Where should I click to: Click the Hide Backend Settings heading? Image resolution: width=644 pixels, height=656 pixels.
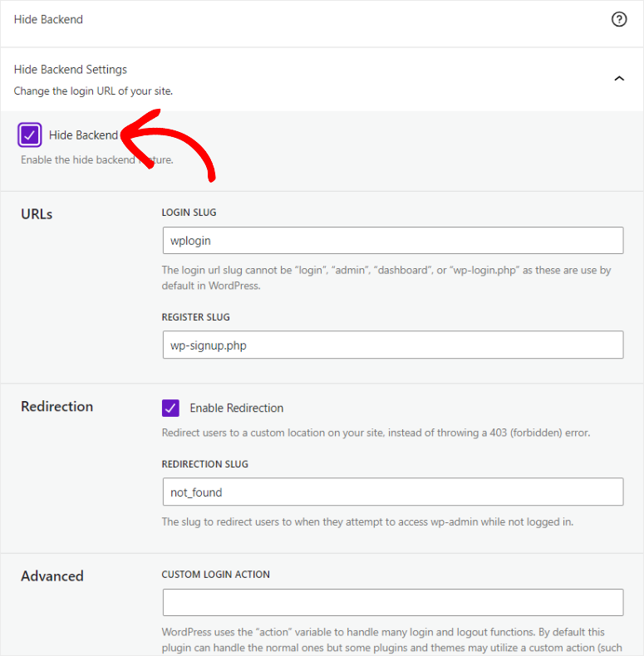click(71, 70)
